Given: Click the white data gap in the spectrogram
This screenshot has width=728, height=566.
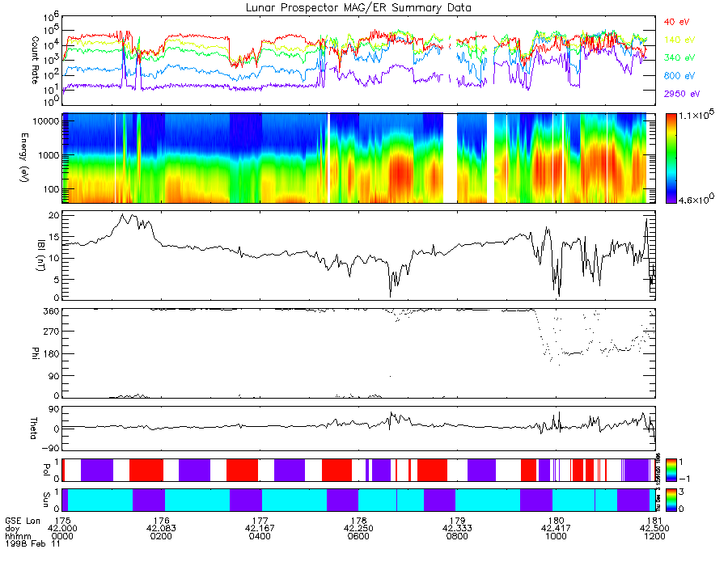Looking at the screenshot, I should (450, 158).
